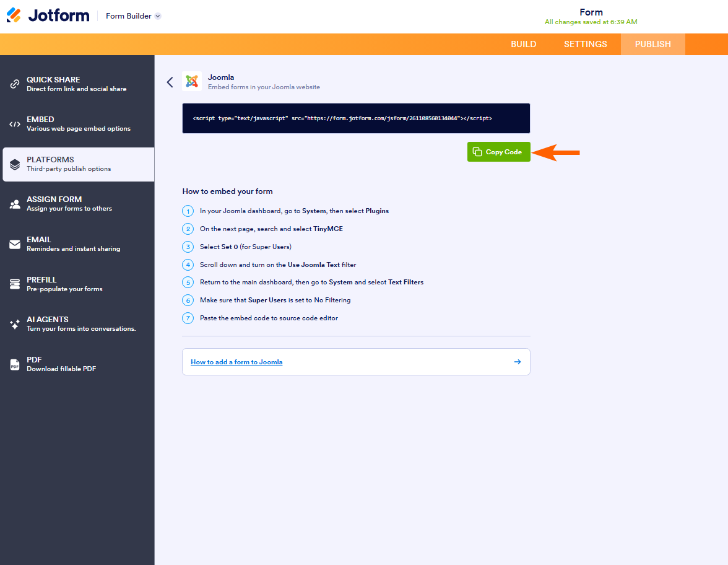This screenshot has width=728, height=565.
Task: Select the PUBLISH tab
Action: pos(652,44)
